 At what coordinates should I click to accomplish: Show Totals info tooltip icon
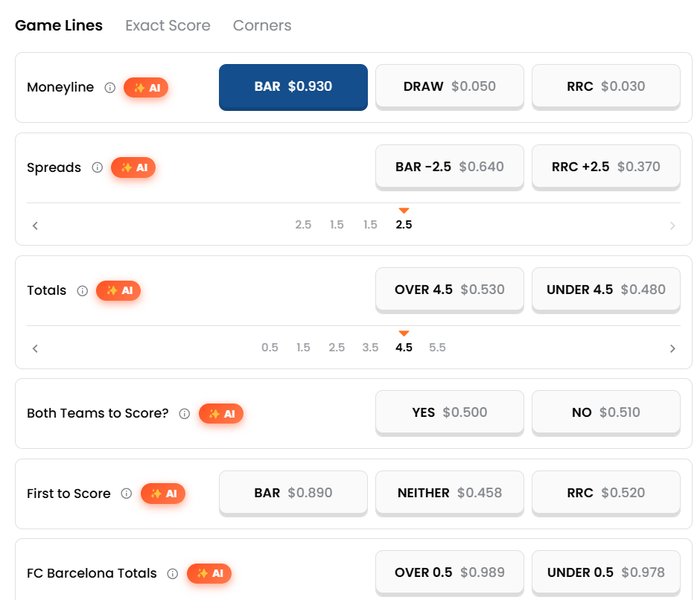click(x=82, y=290)
